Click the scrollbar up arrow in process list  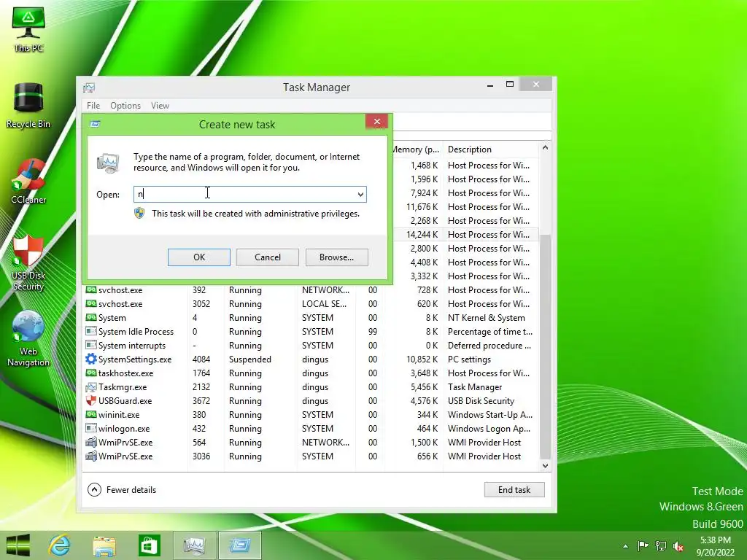(545, 148)
